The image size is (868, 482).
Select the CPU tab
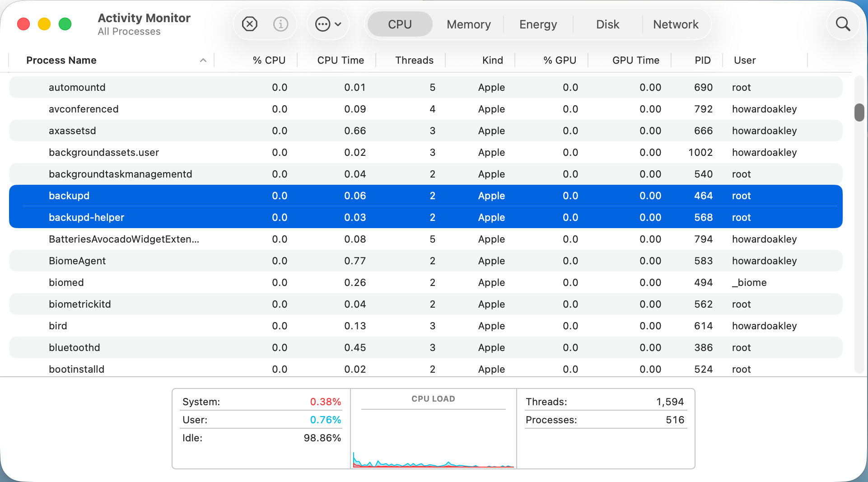(x=399, y=24)
